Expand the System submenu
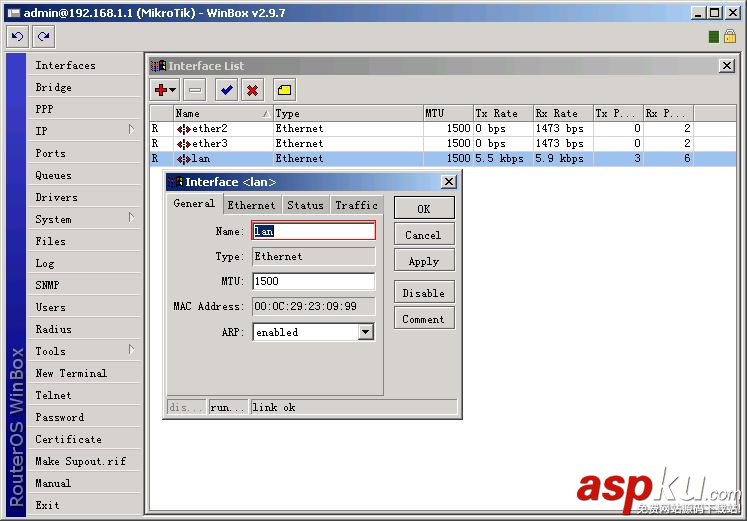 (131, 218)
